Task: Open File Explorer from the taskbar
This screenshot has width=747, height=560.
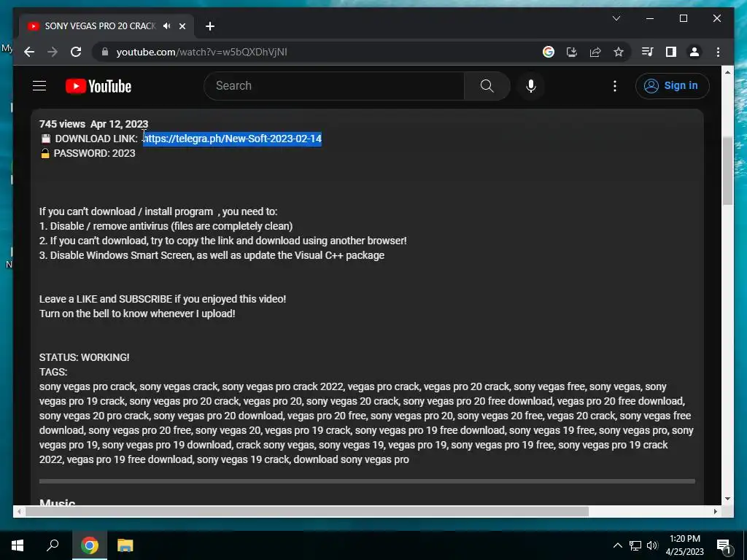Action: tap(125, 545)
